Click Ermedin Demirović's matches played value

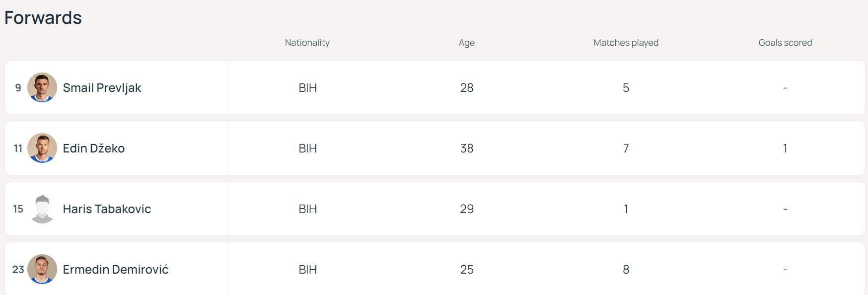pyautogui.click(x=626, y=270)
